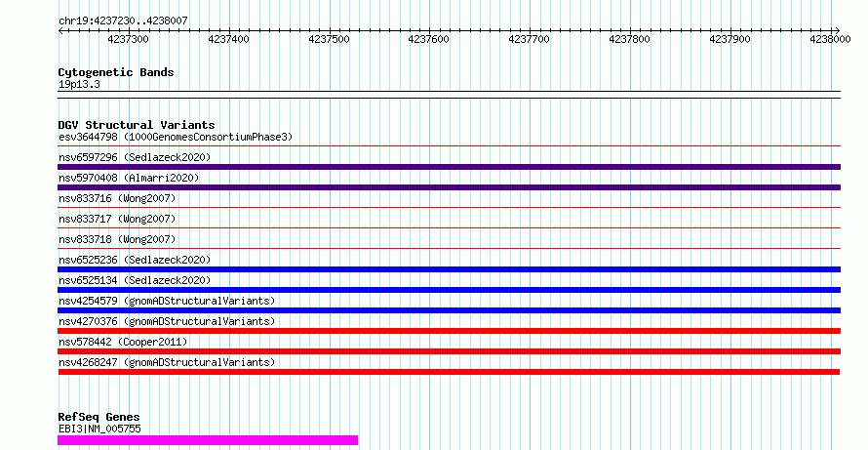This screenshot has height=450, width=868.
Task: Open the EBI3|NM_005755 gene label
Action: coord(99,429)
